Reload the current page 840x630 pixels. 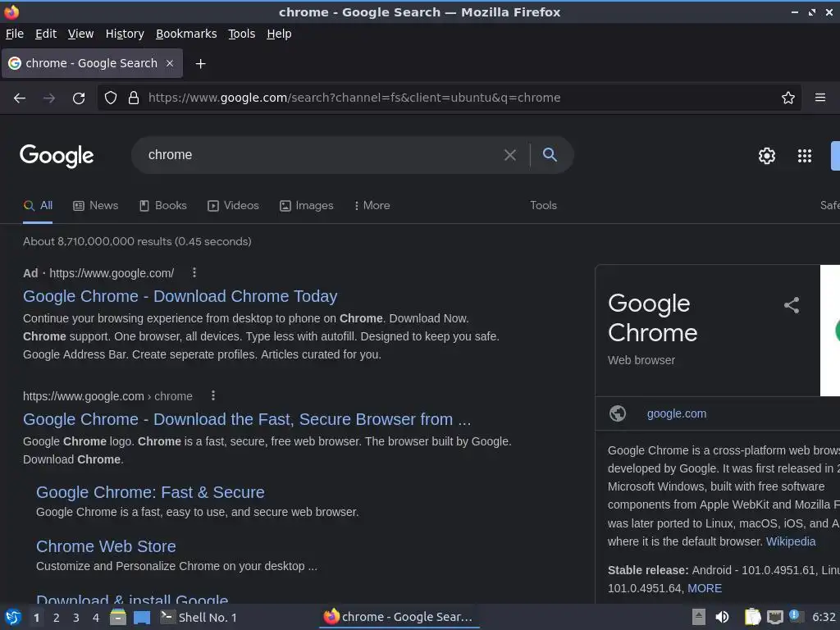79,98
